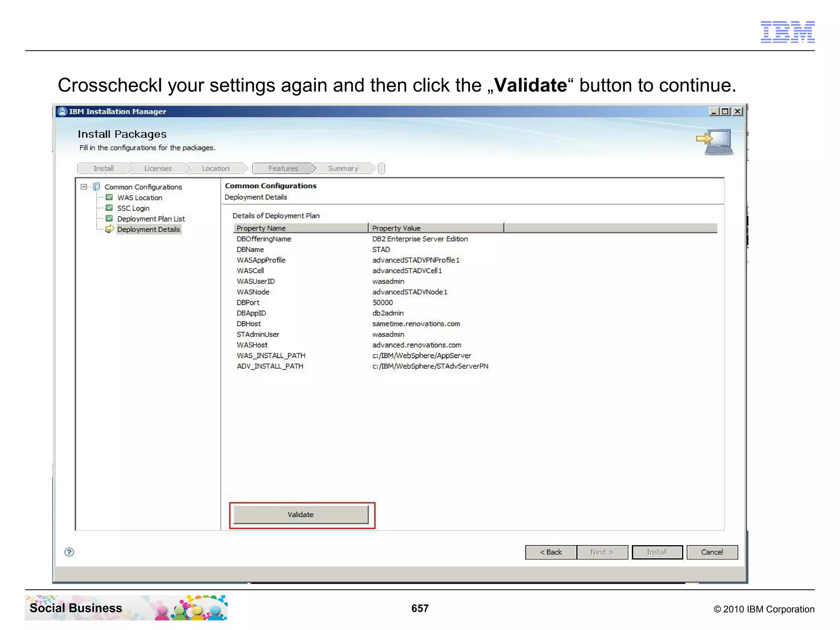Click path c:/IBM/WebSphere/AppServer

click(x=422, y=356)
